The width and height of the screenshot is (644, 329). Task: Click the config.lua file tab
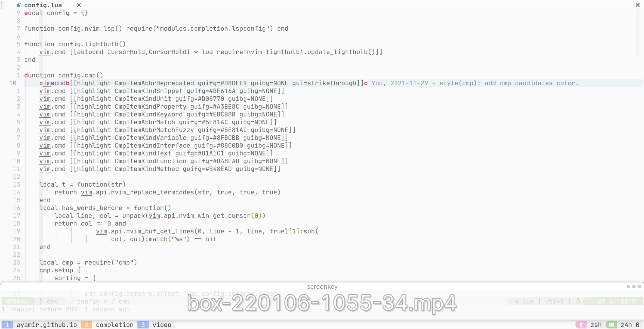tap(42, 5)
